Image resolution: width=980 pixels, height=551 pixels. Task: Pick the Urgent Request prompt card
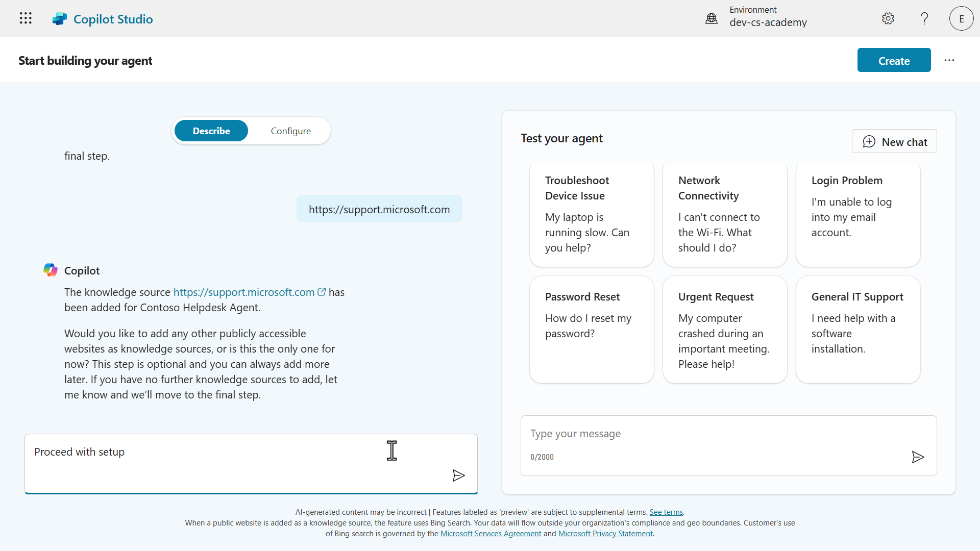[x=725, y=329]
